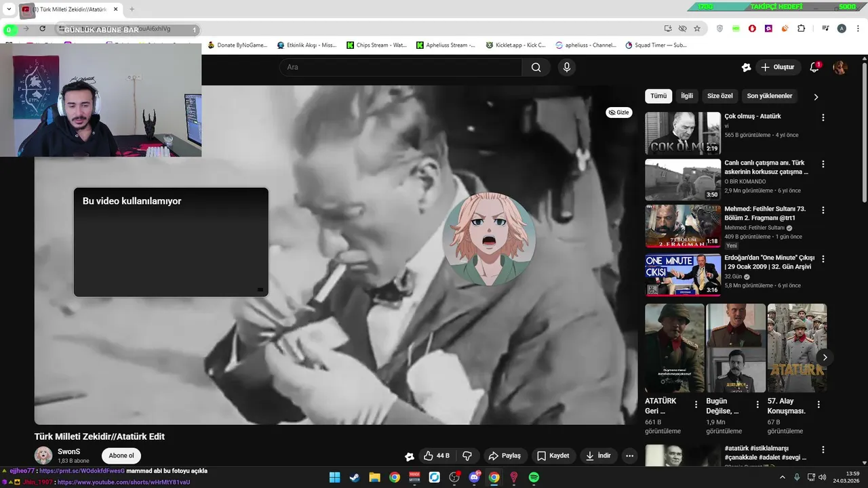Click the 'Paylaş' share button

[x=505, y=456]
